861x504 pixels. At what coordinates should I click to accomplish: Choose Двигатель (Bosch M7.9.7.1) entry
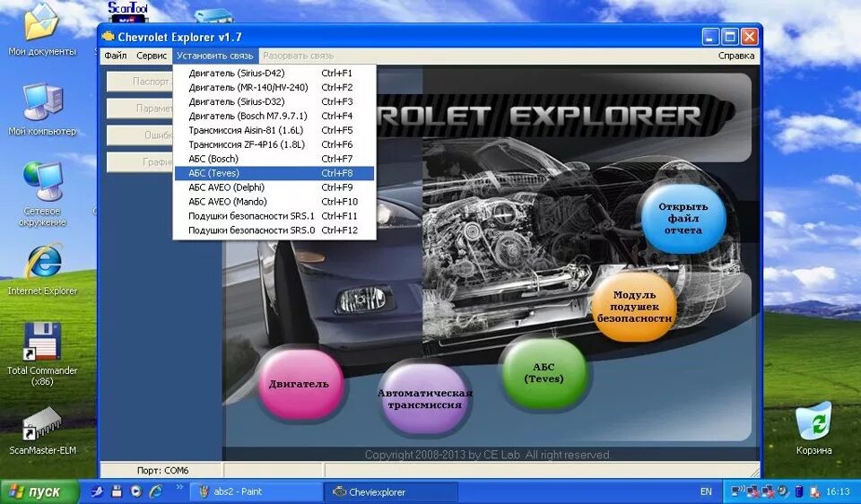(x=274, y=116)
